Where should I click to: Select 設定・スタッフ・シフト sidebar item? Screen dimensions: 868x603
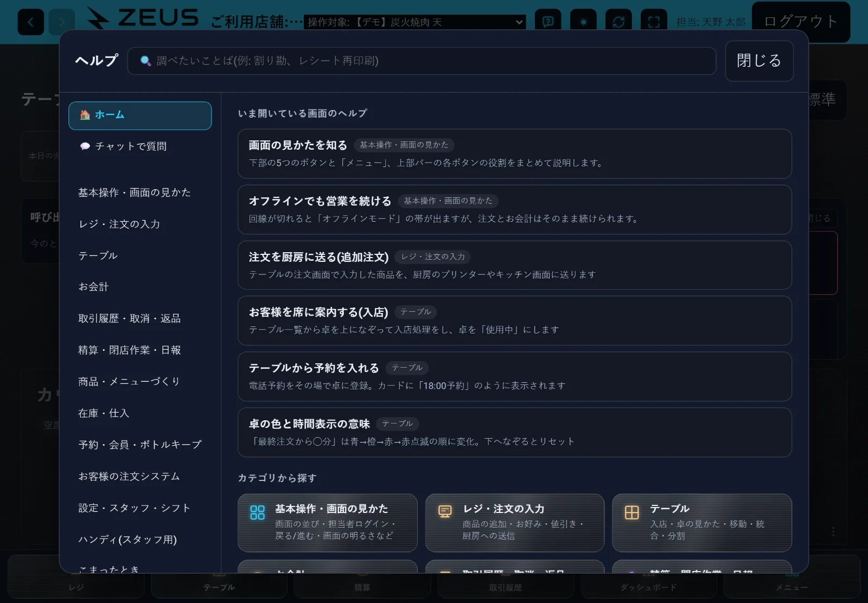(x=140, y=508)
